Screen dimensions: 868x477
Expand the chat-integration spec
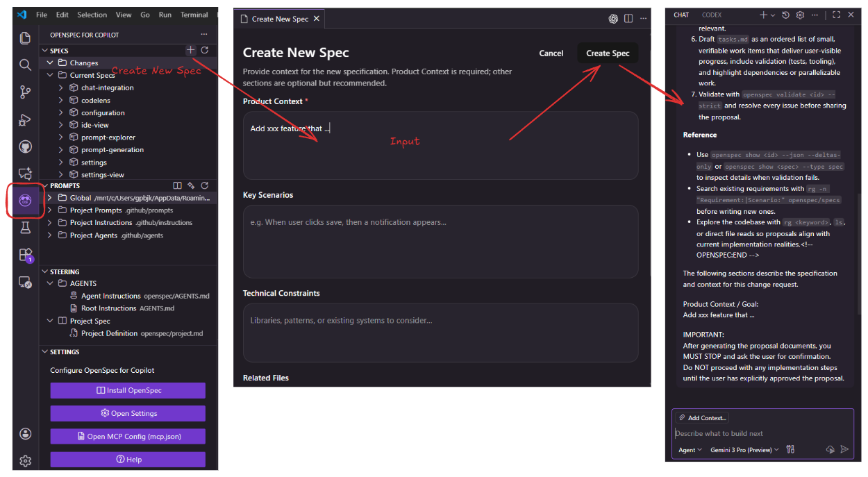61,87
